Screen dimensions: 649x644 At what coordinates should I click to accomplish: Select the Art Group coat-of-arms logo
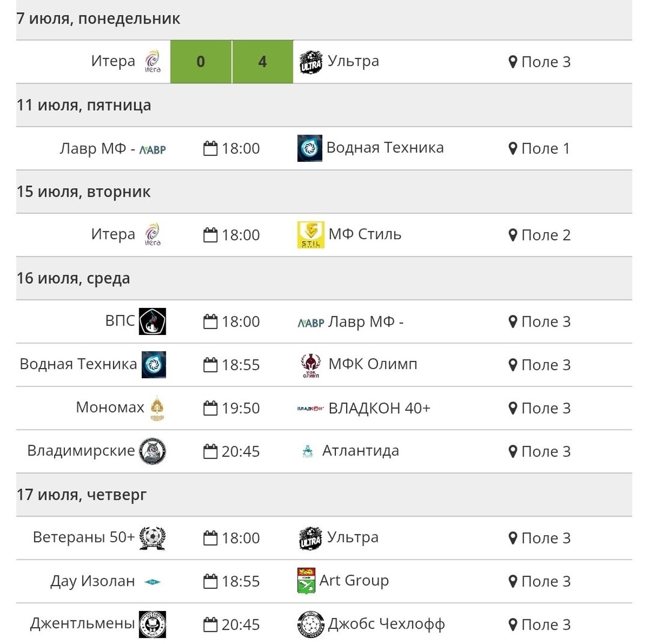[x=306, y=581]
